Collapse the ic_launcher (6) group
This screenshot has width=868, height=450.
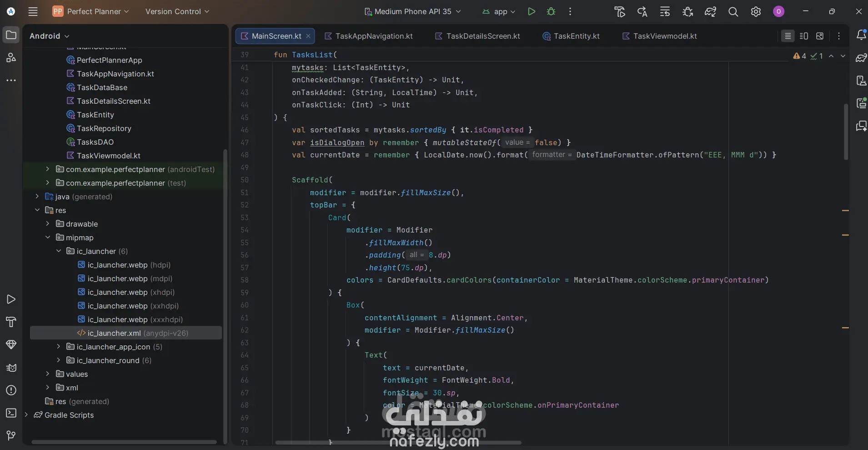58,251
